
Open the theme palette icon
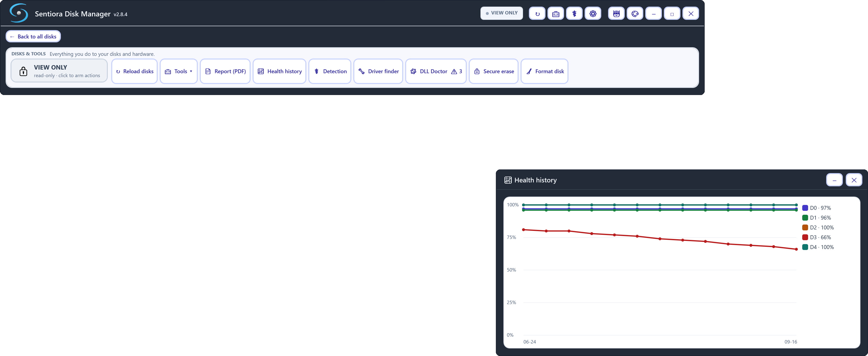coord(635,14)
